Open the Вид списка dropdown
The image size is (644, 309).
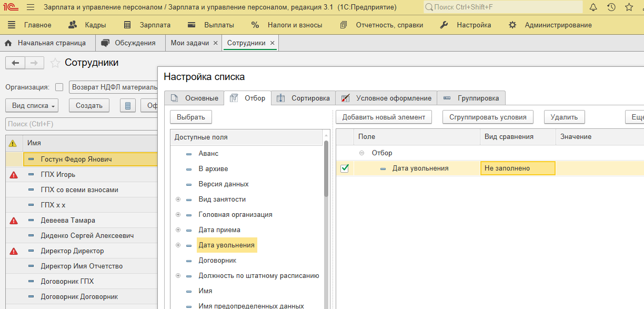[x=32, y=105]
